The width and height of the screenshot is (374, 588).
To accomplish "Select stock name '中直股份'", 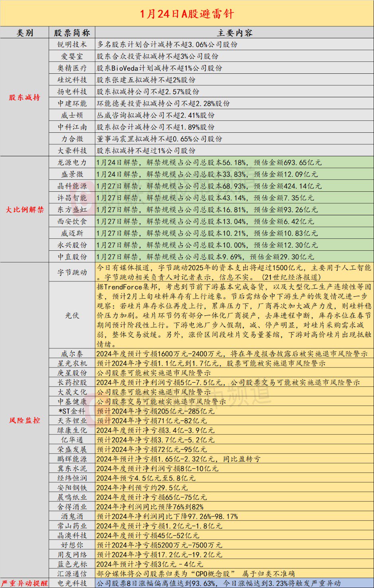I will pos(72,257).
